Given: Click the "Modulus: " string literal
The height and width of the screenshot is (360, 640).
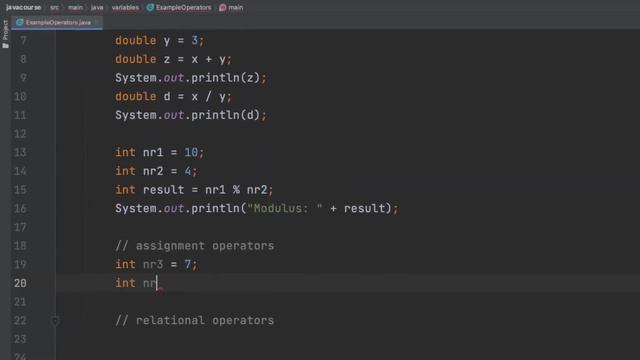Looking at the screenshot, I should [x=284, y=209].
